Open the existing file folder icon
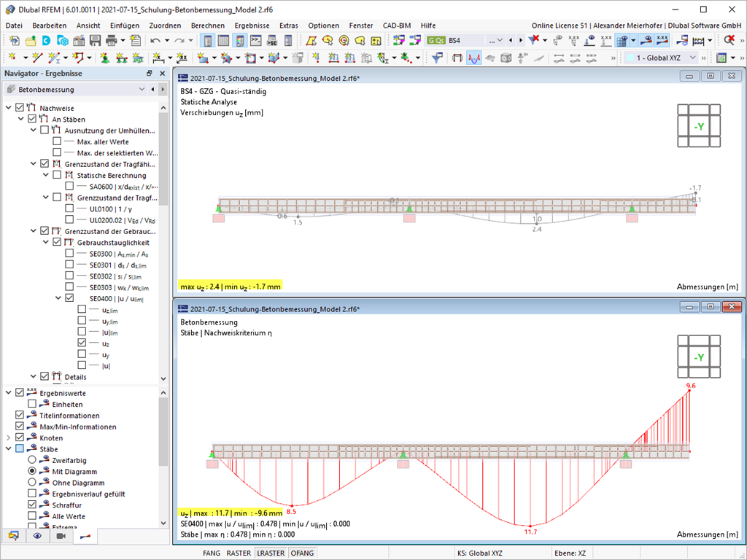Image resolution: width=747 pixels, height=560 pixels. 30,41
